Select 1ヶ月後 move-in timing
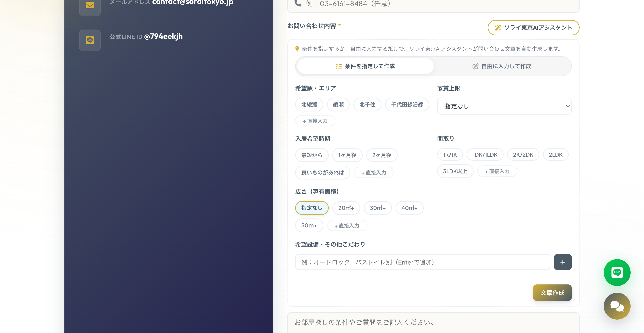The height and width of the screenshot is (333, 644). point(347,155)
